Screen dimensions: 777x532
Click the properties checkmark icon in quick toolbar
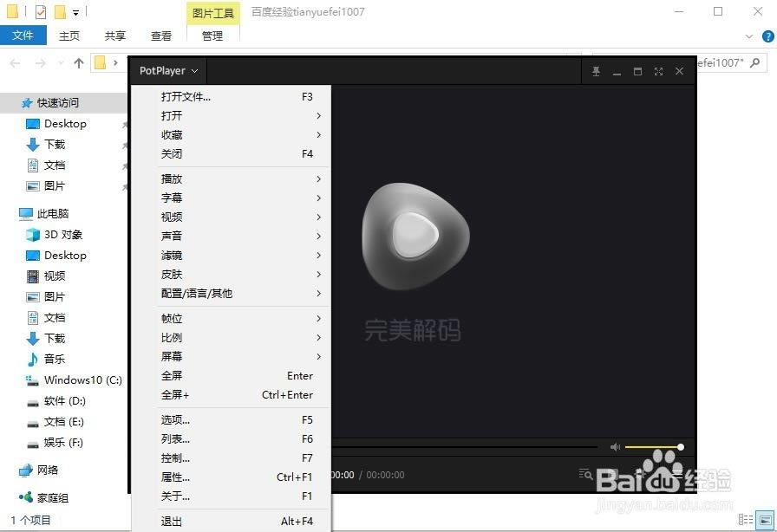tap(41, 12)
